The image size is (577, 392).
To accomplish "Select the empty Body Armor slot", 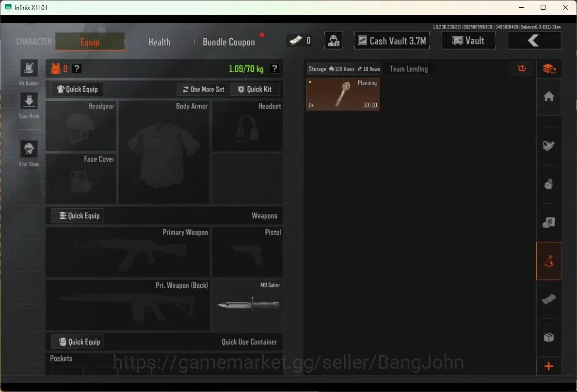I will [164, 152].
